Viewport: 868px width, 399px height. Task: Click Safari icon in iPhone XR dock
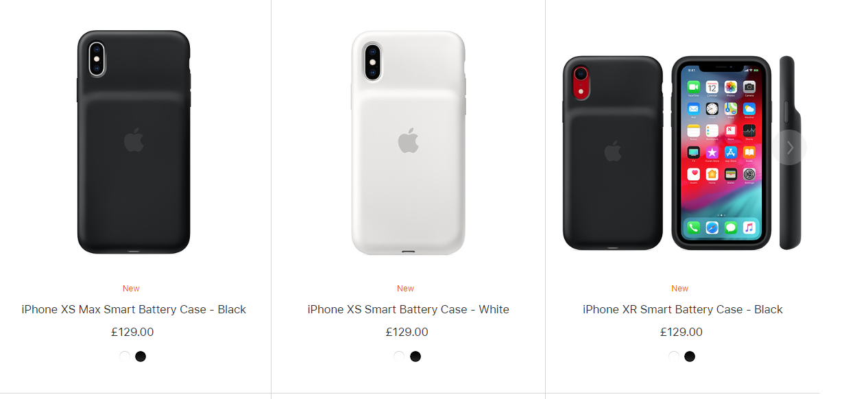click(x=712, y=227)
